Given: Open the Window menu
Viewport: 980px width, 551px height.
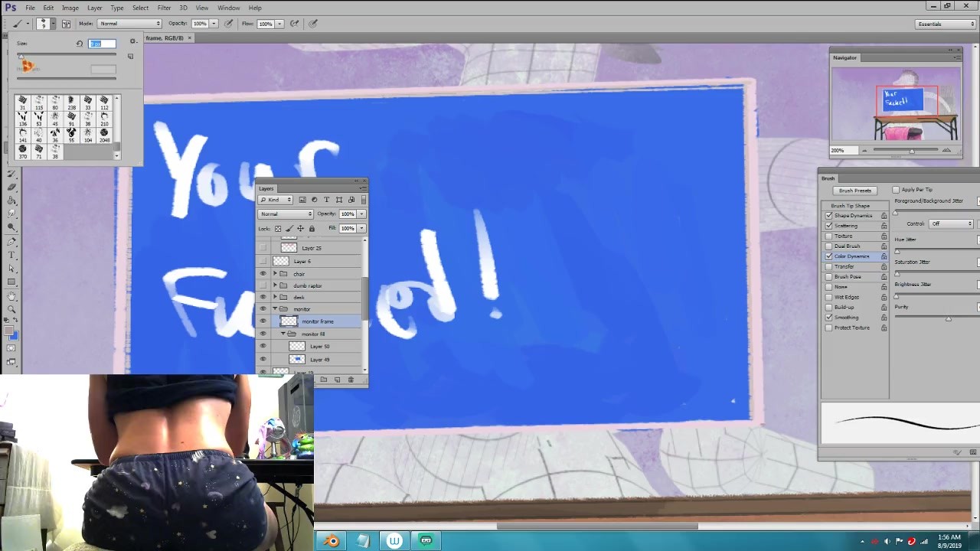Looking at the screenshot, I should [228, 8].
